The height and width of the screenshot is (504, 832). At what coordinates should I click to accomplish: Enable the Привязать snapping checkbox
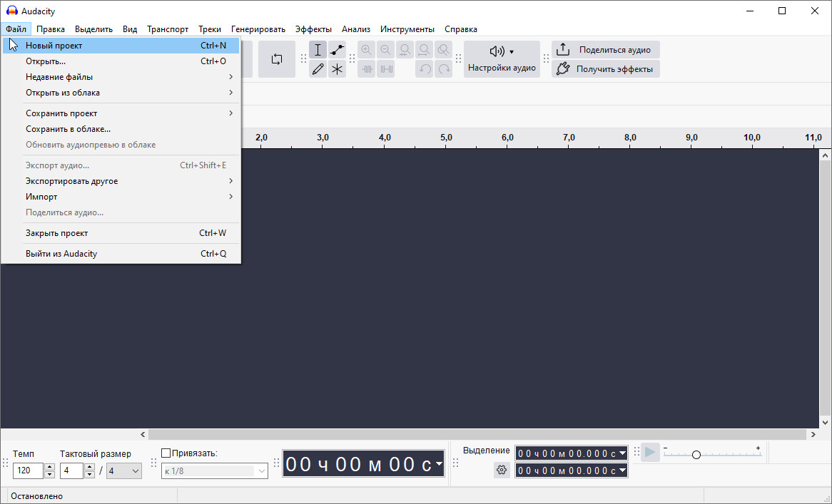pos(166,453)
